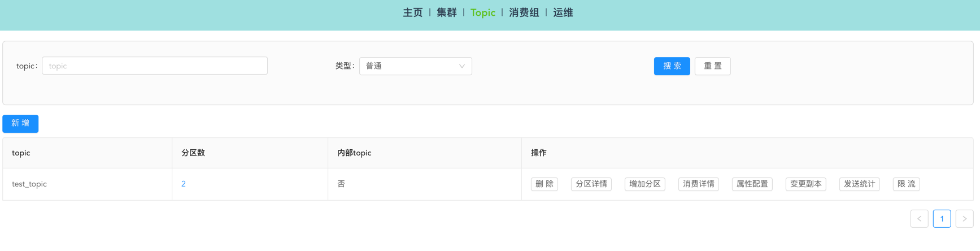Open 属性配置 for test_topic
Screen dimensions: 980x251
(x=752, y=184)
